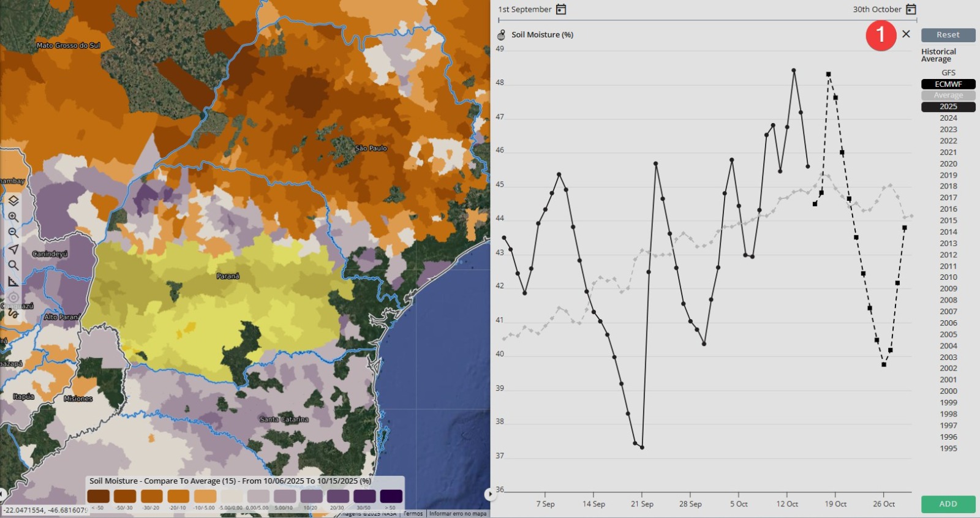Click the darkest purple >50 legend swatch
The image size is (980, 518).
click(391, 496)
